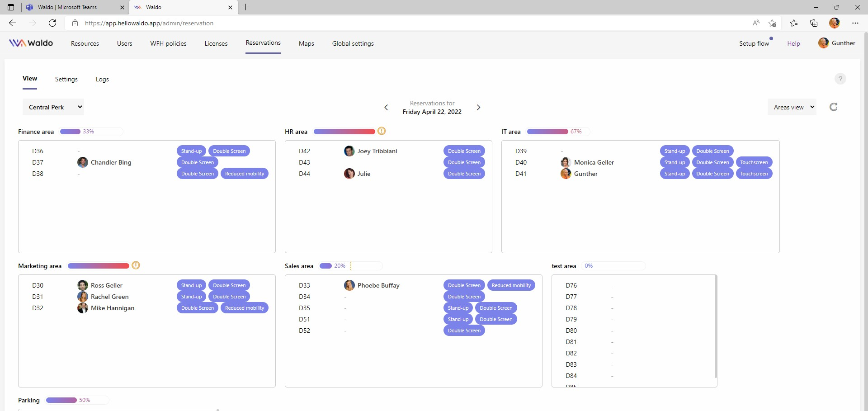Open browser favorites star icon
868x411 pixels.
tap(794, 23)
